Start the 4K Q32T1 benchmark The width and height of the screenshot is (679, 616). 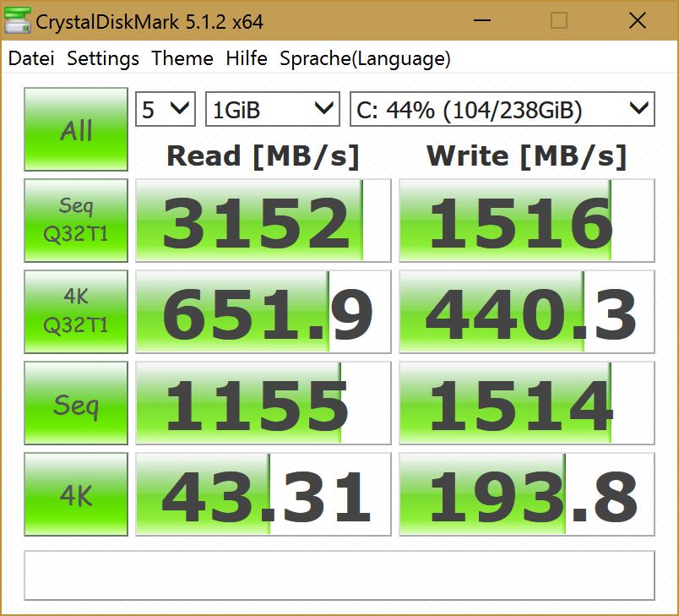coord(76,312)
